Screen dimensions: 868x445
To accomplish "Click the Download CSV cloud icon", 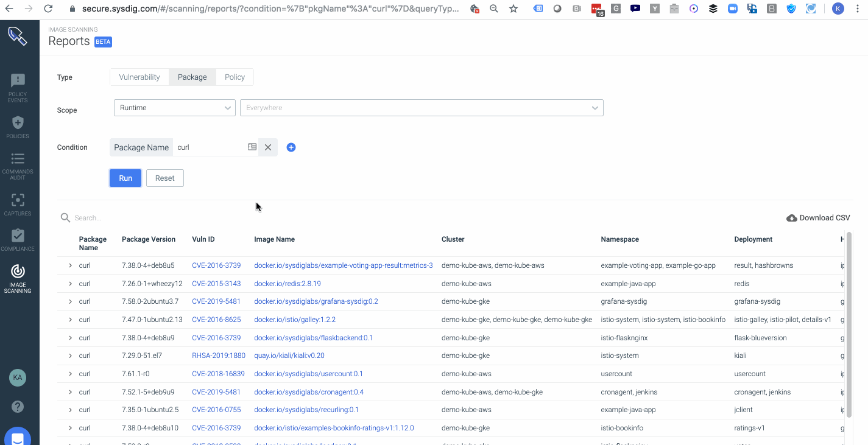I will [792, 218].
